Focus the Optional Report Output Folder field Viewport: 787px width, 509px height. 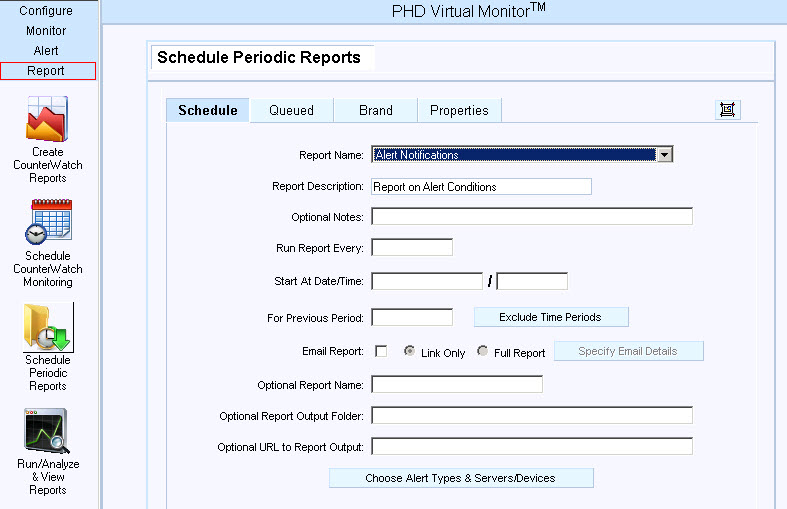[x=532, y=416]
